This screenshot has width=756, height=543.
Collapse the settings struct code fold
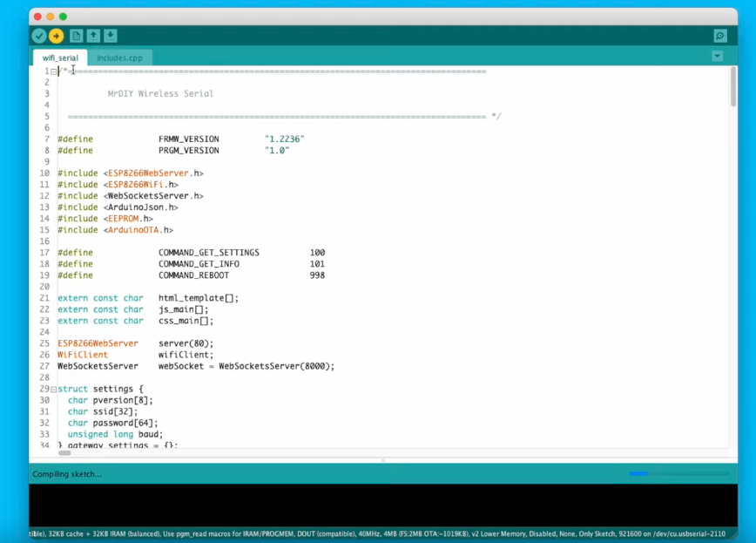[51, 389]
